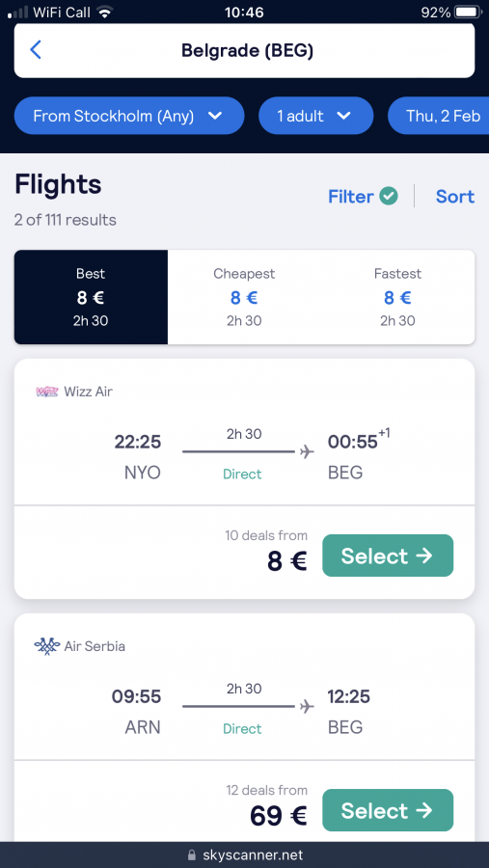Viewport: 489px width, 868px height.
Task: Select the Best sorting tab
Action: pos(91,297)
